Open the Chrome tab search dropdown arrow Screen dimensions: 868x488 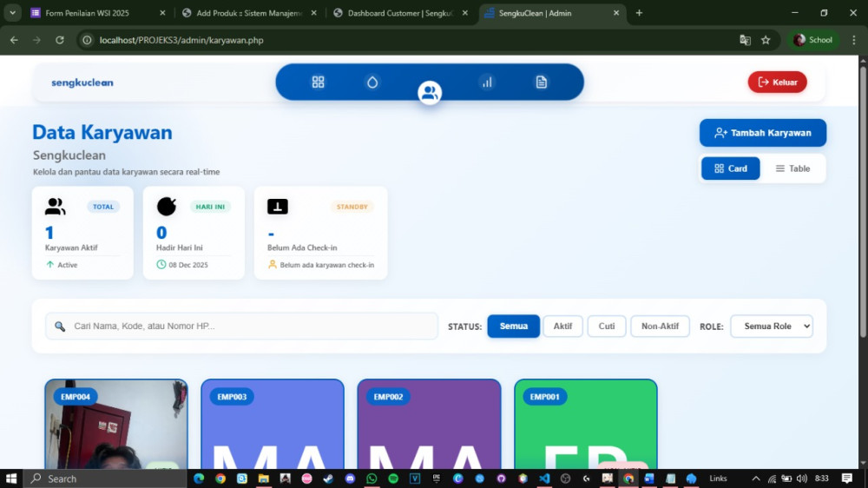pos(12,13)
